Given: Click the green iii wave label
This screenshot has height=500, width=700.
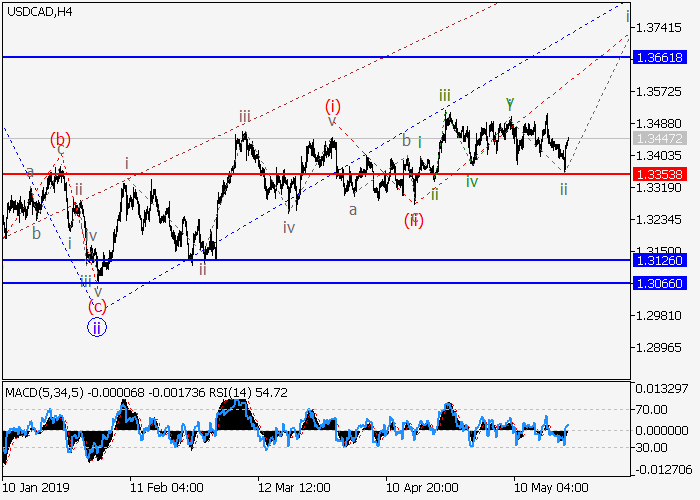Looking at the screenshot, I should coord(444,95).
